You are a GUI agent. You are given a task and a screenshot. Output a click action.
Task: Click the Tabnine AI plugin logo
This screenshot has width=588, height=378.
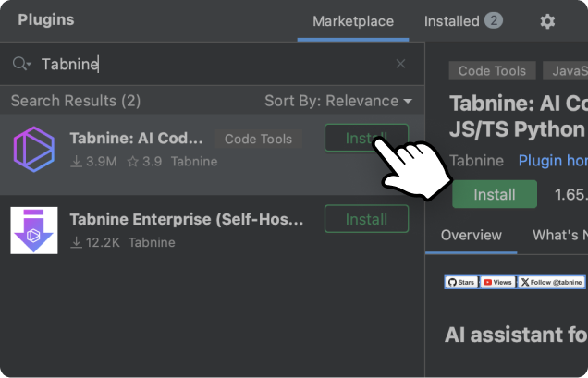(34, 150)
